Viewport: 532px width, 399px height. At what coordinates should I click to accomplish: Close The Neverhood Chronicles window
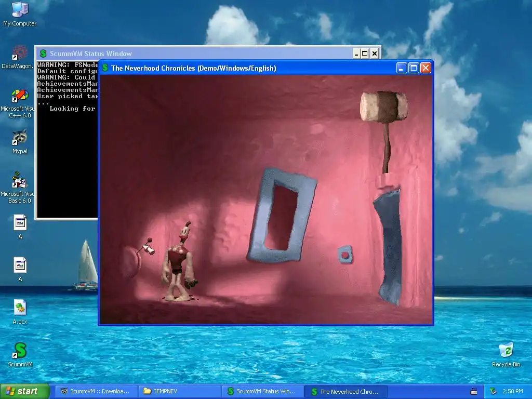[426, 68]
